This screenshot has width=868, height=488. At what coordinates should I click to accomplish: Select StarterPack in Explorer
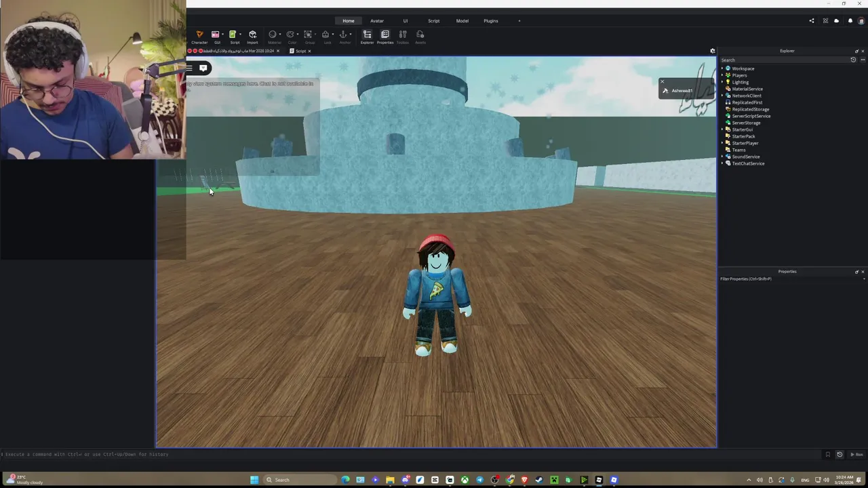[743, 136]
